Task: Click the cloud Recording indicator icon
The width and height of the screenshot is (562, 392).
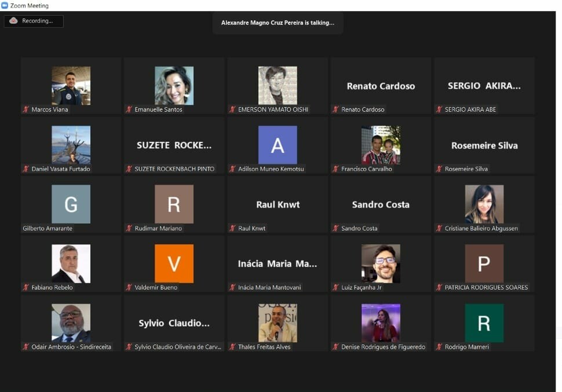Action: click(x=13, y=21)
